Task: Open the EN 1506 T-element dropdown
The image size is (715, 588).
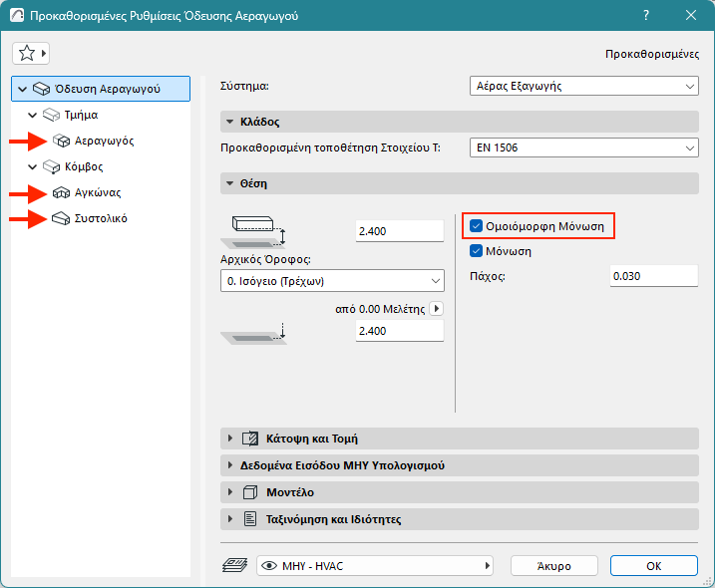Action: [584, 147]
